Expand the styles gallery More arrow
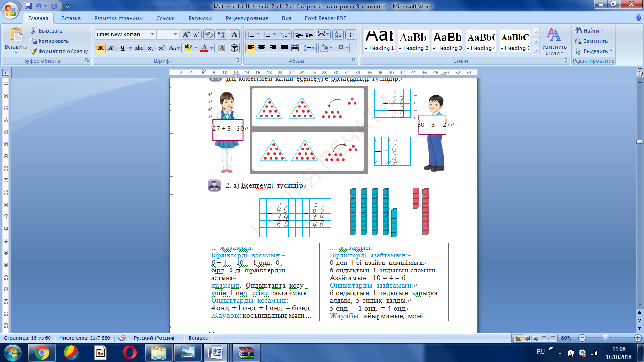Viewport: 644px width, 362px height. [x=535, y=49]
